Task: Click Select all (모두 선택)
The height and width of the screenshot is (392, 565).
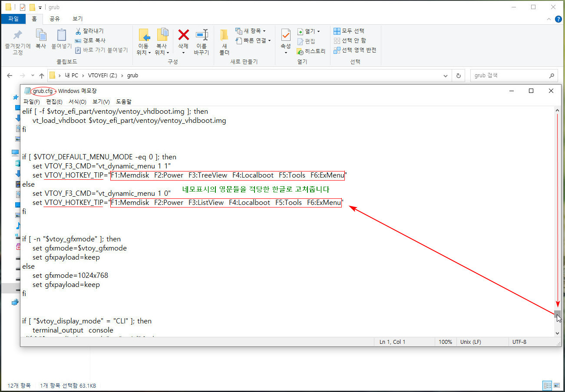Action: [349, 31]
